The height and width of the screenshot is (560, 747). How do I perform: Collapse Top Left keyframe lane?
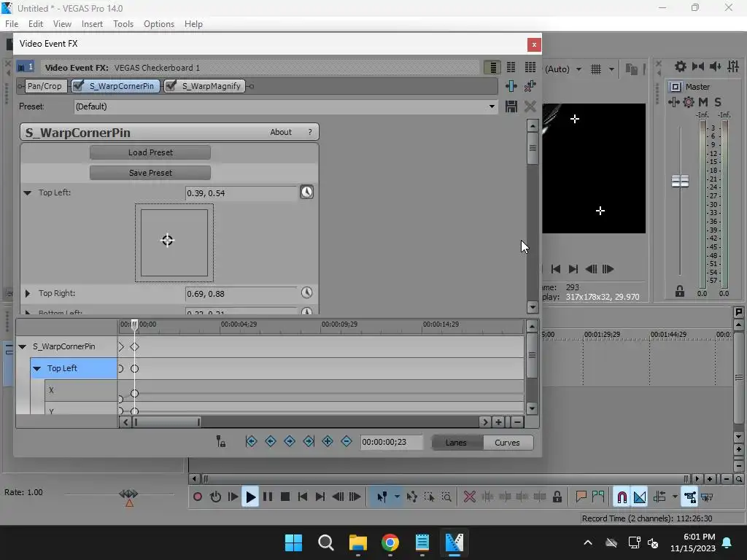coord(36,368)
